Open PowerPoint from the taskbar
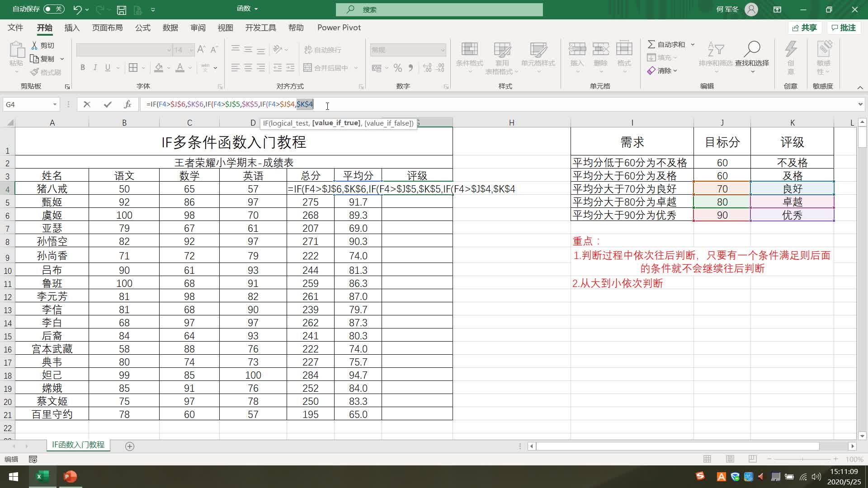This screenshot has width=868, height=488. 70,477
